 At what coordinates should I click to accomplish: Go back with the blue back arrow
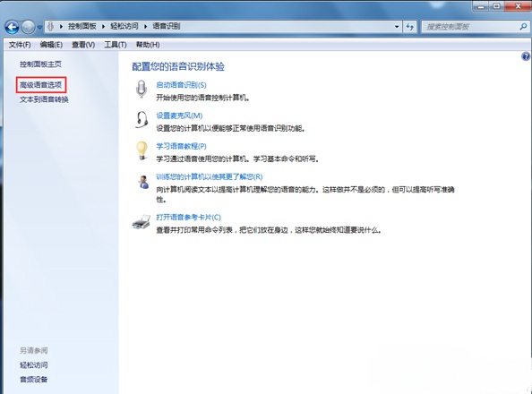pos(12,27)
